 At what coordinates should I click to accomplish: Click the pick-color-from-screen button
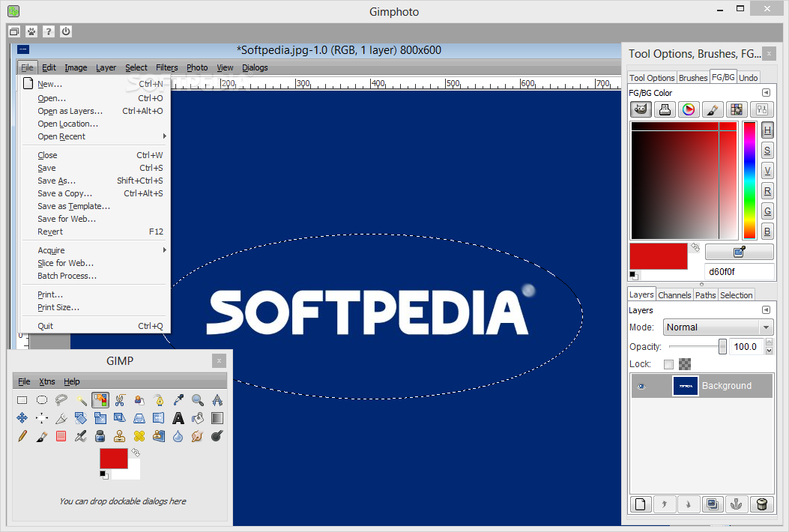coord(740,251)
